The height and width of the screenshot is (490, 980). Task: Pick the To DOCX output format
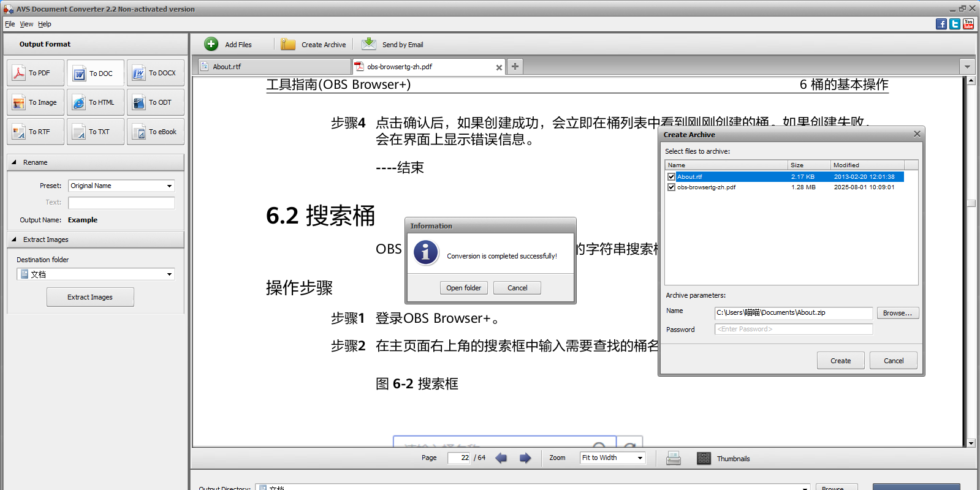coord(156,73)
